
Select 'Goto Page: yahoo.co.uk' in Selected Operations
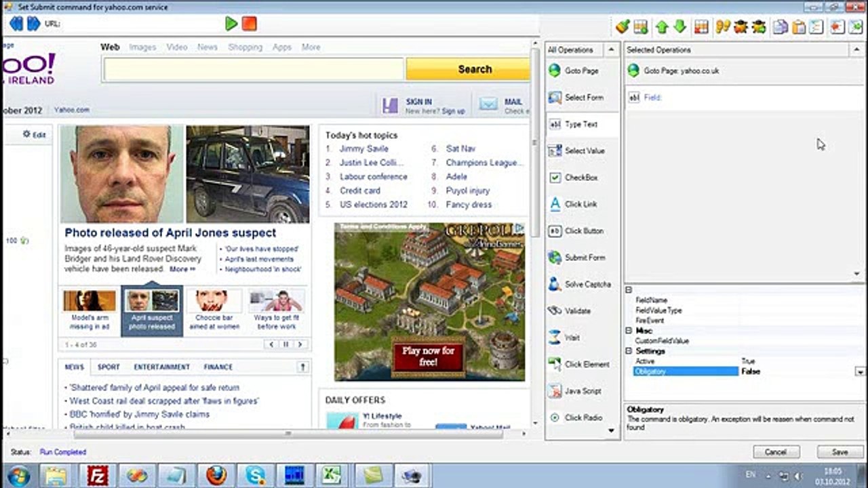744,70
